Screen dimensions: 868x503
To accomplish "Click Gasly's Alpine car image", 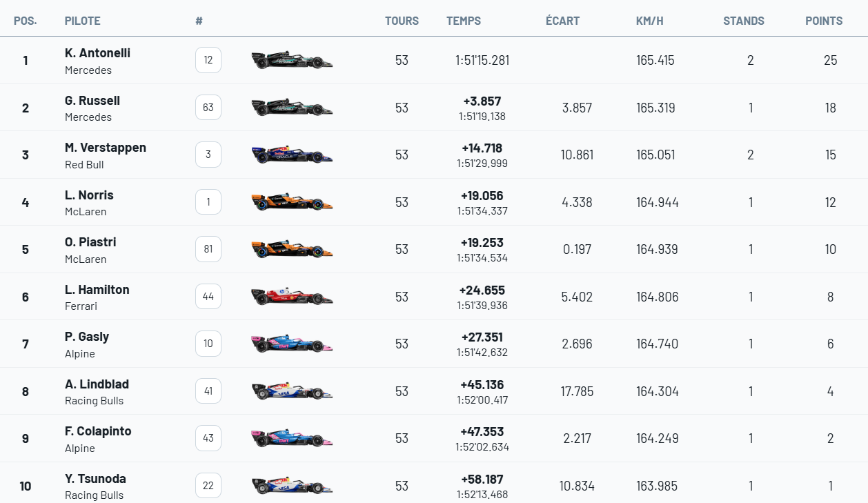I will (x=292, y=344).
